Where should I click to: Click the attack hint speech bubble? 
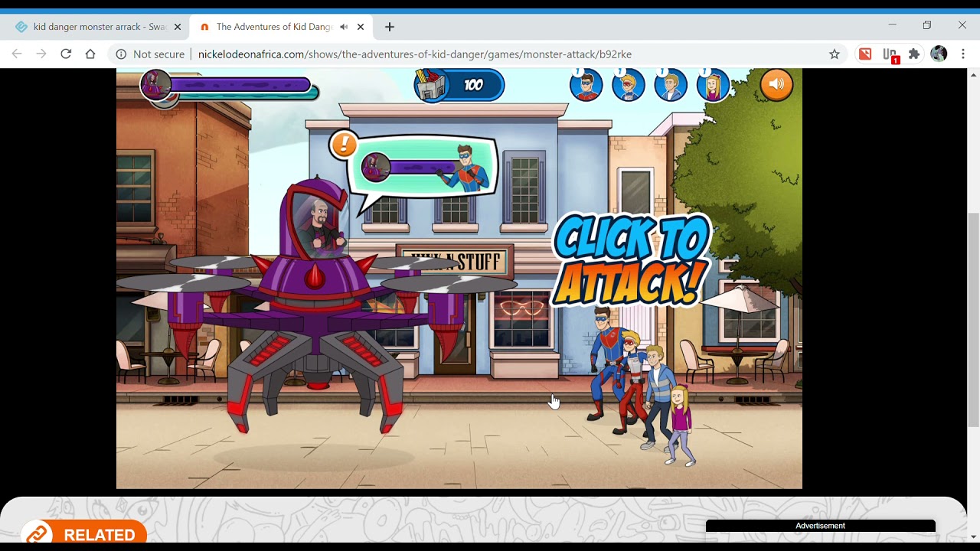pos(423,168)
